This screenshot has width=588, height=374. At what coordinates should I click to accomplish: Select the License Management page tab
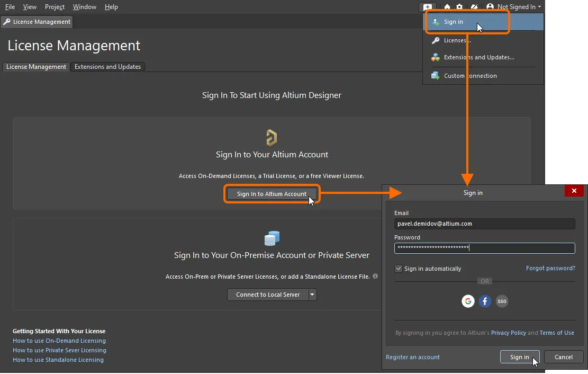[x=36, y=66]
